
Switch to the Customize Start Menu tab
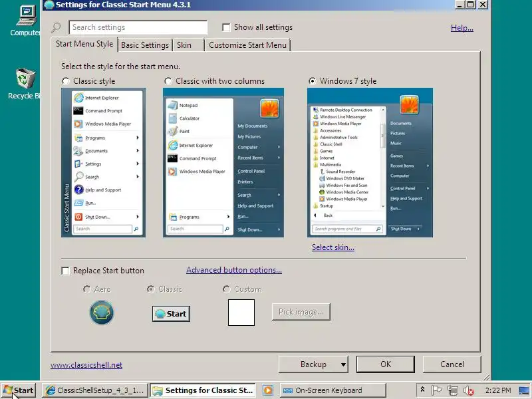click(x=247, y=45)
